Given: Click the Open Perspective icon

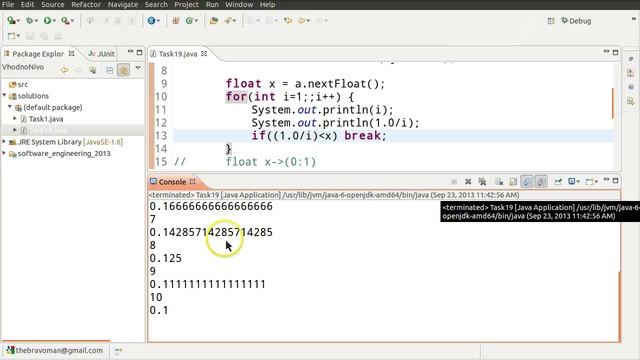Looking at the screenshot, I should coord(551,21).
